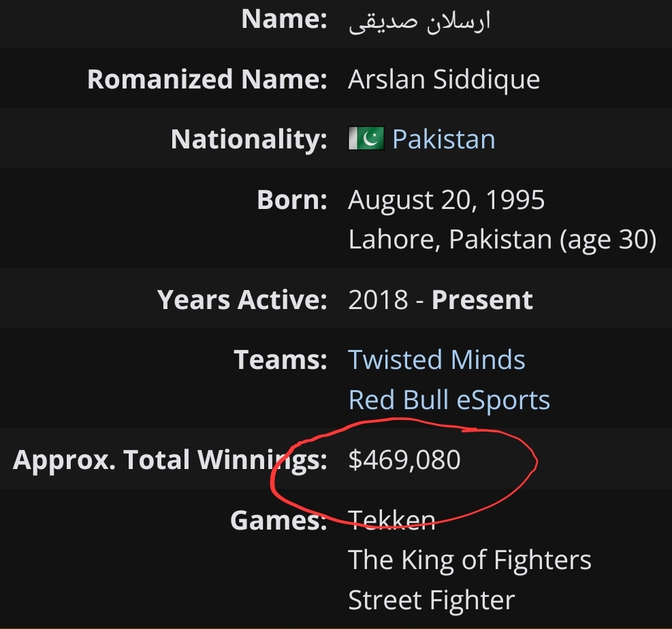Click the Games label

point(278,520)
